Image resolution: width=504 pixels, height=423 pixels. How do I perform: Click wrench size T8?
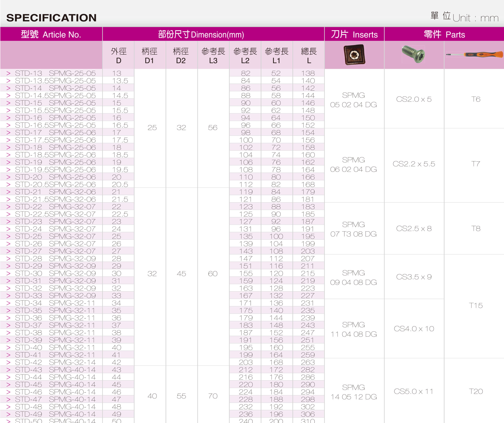click(476, 228)
